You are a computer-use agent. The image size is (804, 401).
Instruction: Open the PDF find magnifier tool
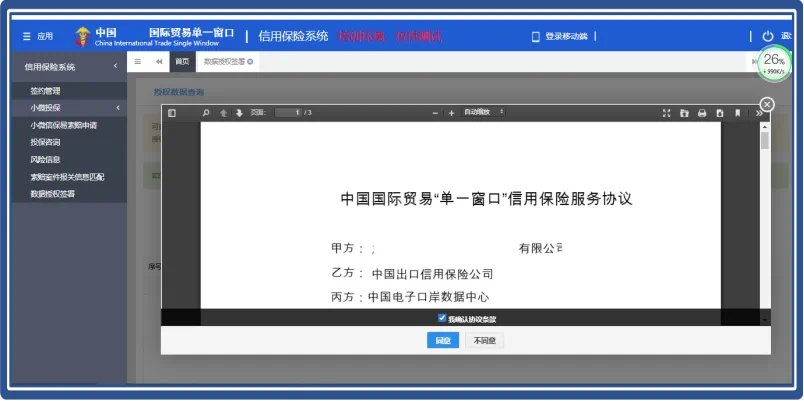206,113
